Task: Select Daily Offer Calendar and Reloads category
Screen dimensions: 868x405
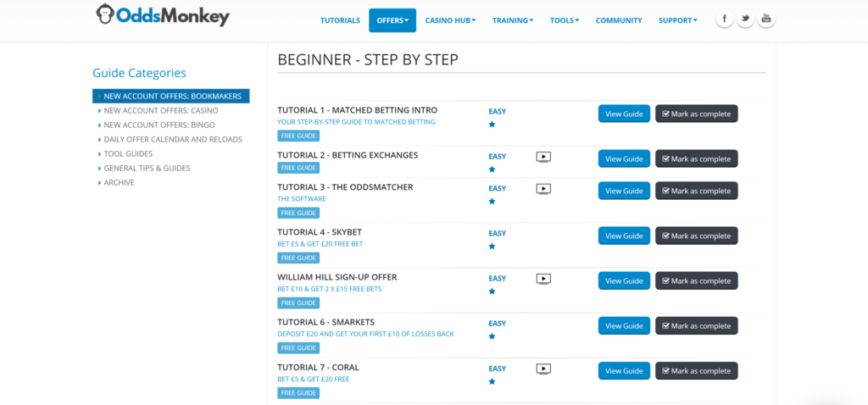Action: click(x=173, y=140)
